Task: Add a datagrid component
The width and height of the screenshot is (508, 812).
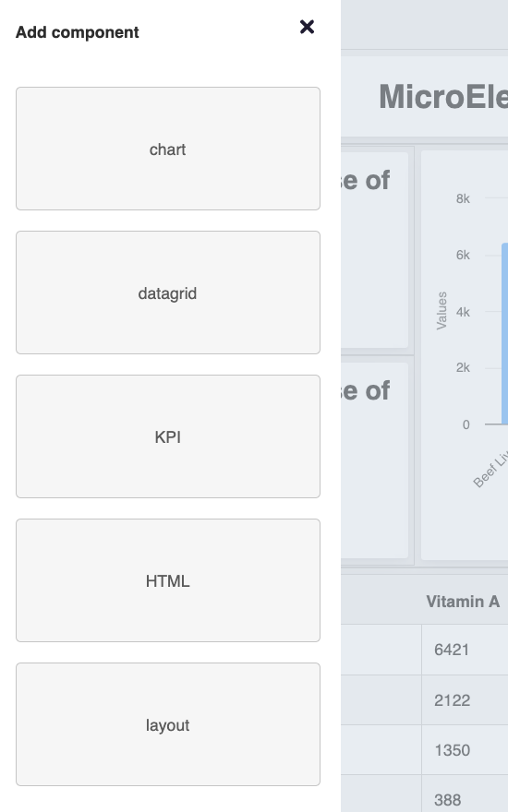Action: click(x=168, y=293)
